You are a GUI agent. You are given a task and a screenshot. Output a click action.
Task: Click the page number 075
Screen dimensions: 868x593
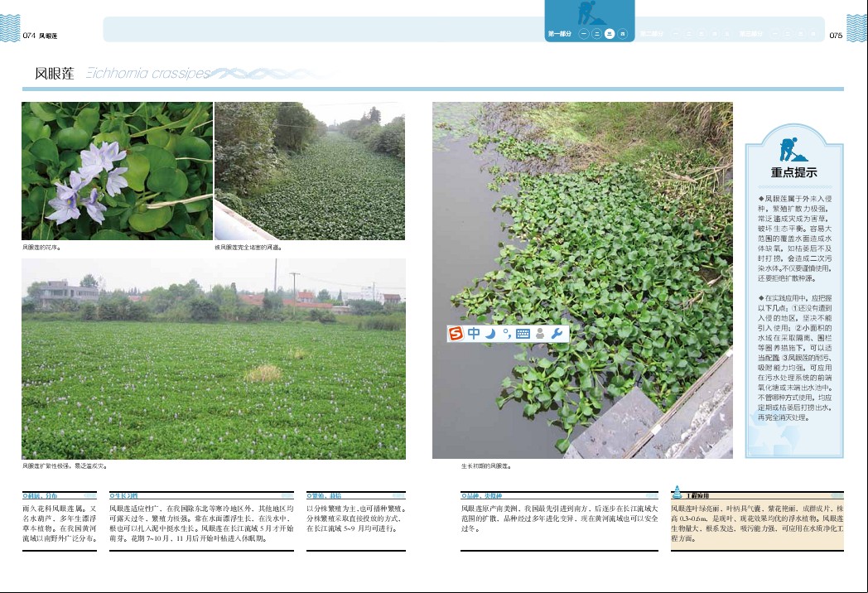(835, 36)
